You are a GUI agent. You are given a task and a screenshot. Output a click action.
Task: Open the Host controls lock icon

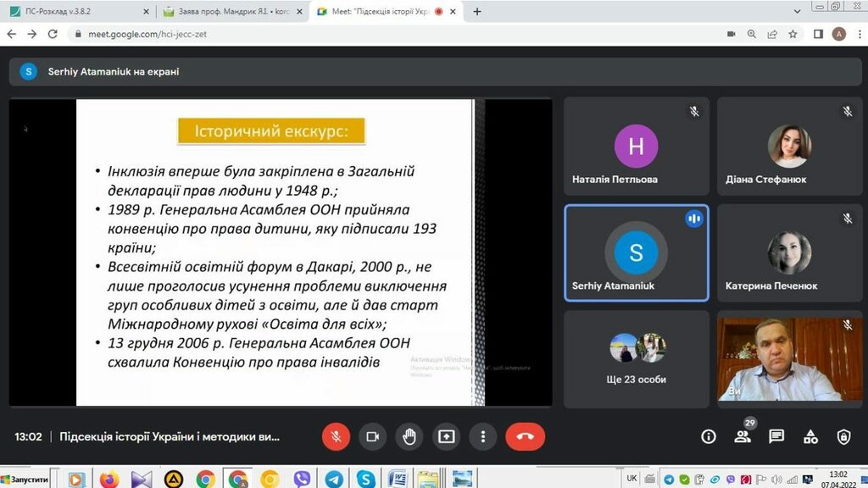pyautogui.click(x=843, y=436)
